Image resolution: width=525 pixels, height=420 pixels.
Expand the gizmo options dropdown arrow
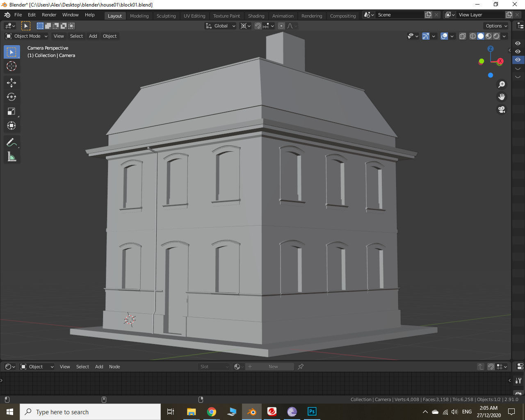tap(434, 36)
